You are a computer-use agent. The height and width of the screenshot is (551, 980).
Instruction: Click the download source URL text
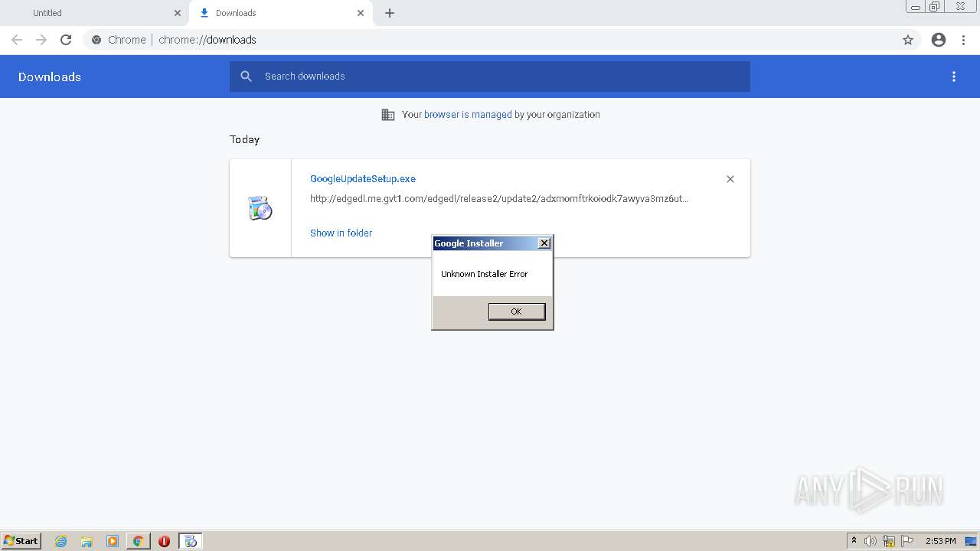[499, 199]
